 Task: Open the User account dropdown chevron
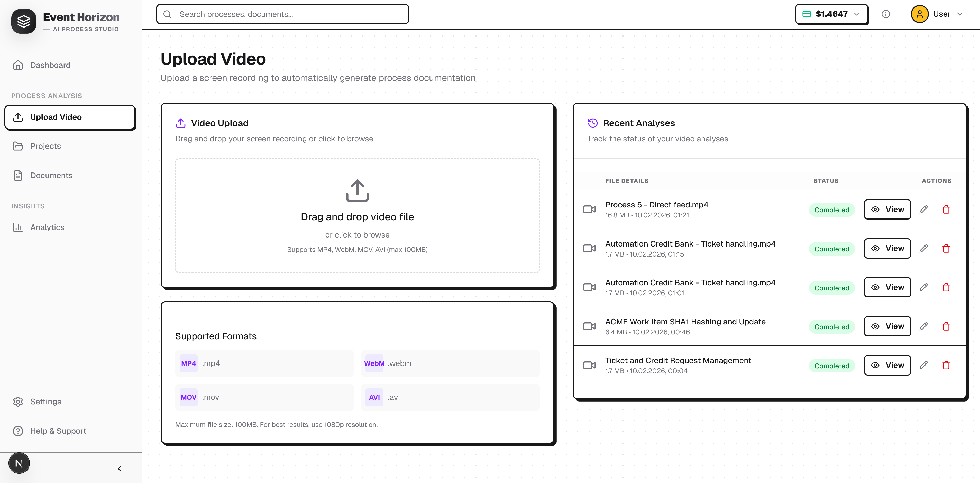960,14
